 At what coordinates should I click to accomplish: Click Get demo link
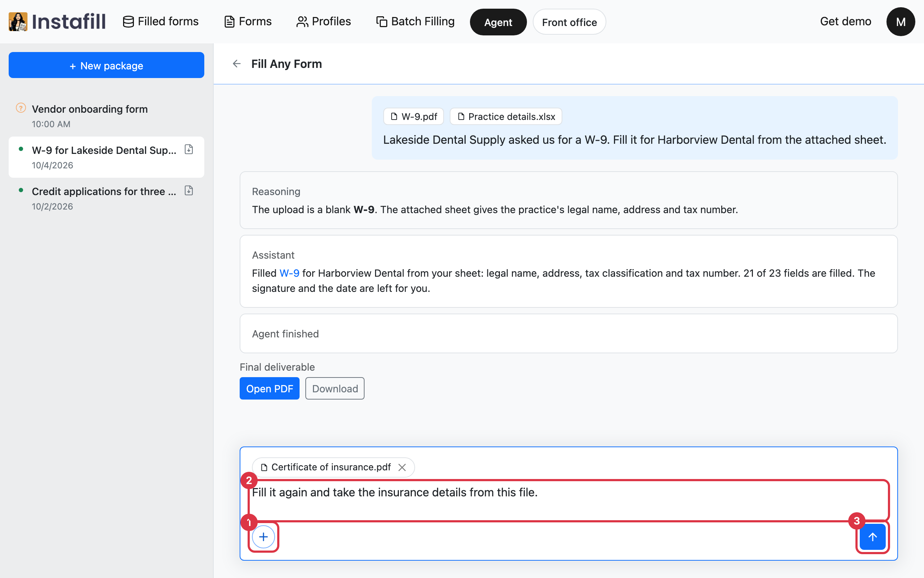[845, 21]
